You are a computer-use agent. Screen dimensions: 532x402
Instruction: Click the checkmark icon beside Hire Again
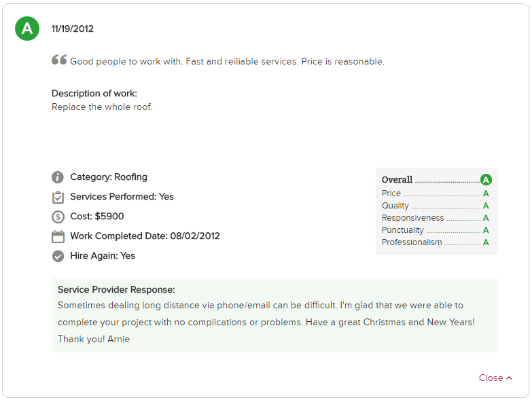58,256
